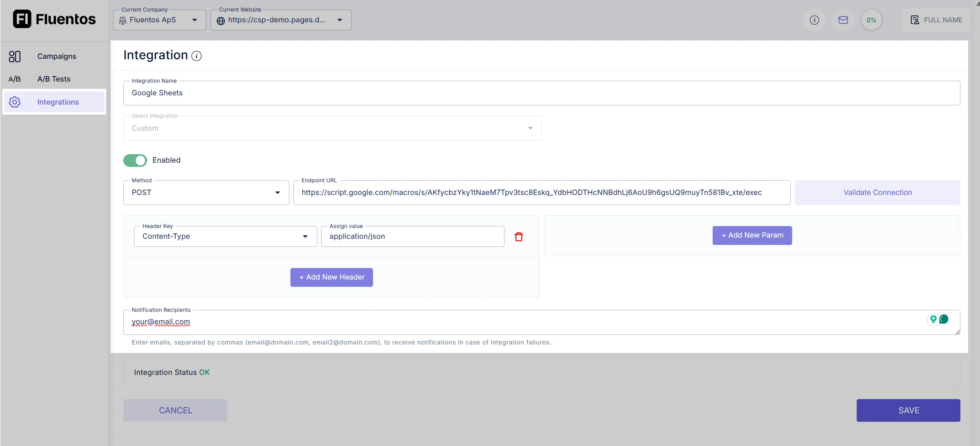This screenshot has height=446, width=980.
Task: Click Validate Connection
Action: pyautogui.click(x=877, y=192)
